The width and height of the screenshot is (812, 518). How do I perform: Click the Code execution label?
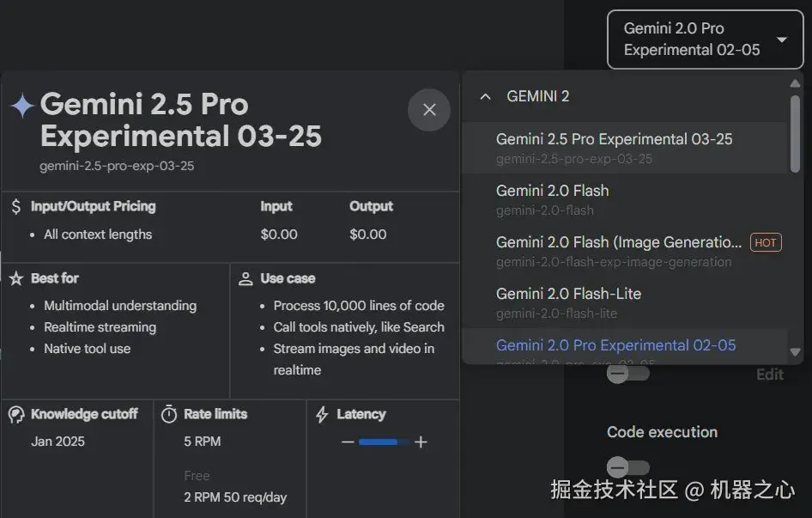point(662,432)
